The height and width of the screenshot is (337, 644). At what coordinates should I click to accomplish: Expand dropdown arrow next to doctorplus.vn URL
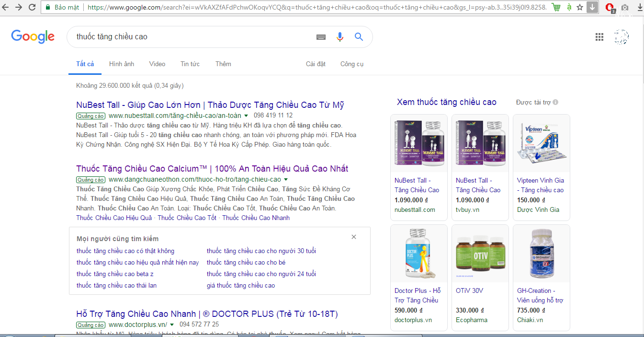click(x=172, y=325)
